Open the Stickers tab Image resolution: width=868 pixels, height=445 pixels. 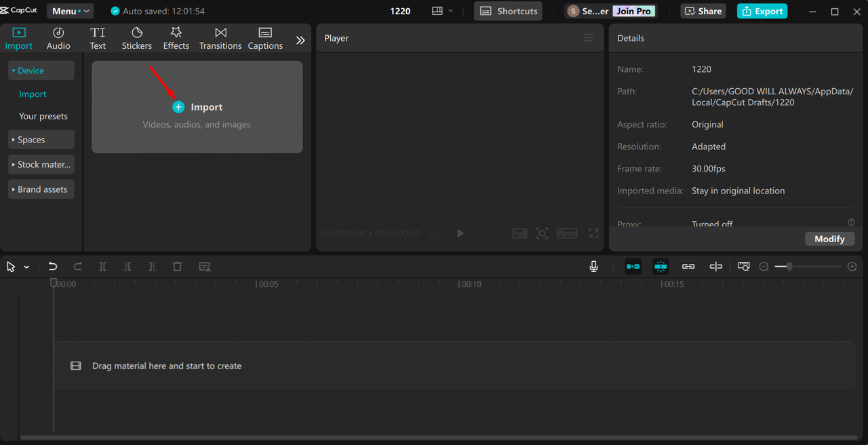tap(136, 39)
